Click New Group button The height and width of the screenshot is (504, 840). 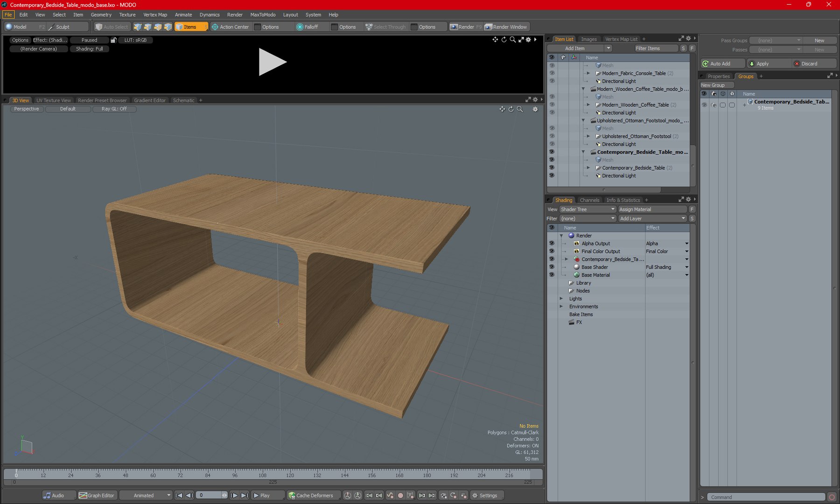pyautogui.click(x=717, y=85)
